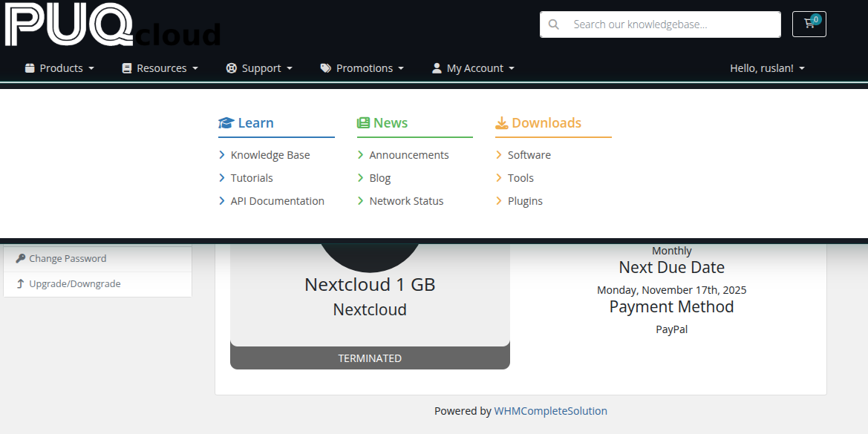This screenshot has width=868, height=434.
Task: Click the Upgrade/Downgrade arrow icon
Action: click(x=20, y=284)
